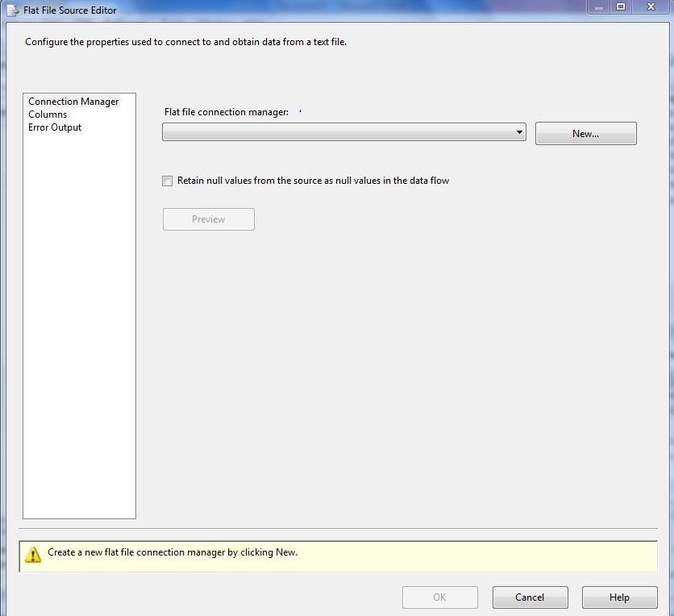
Task: Click the Cancel button
Action: tap(530, 597)
